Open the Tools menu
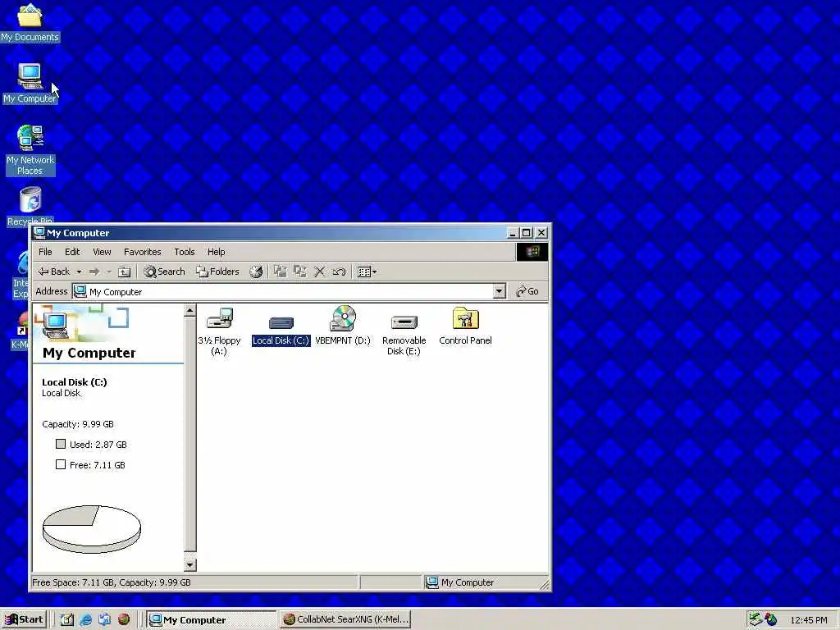The image size is (840, 630). coord(185,252)
